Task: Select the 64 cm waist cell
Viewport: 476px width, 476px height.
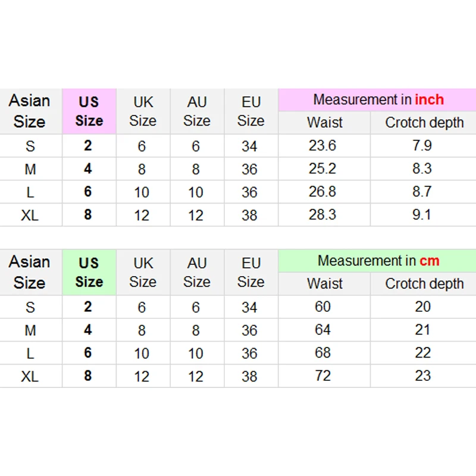Action: pos(322,330)
